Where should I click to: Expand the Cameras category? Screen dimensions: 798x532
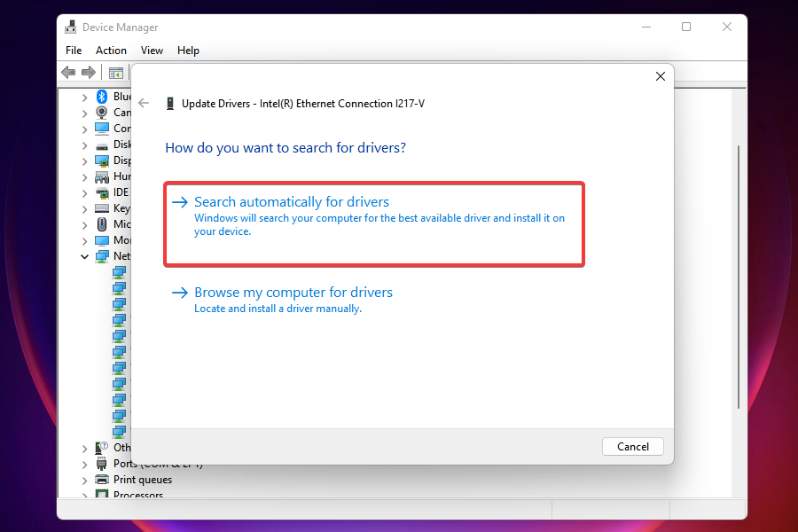point(84,113)
